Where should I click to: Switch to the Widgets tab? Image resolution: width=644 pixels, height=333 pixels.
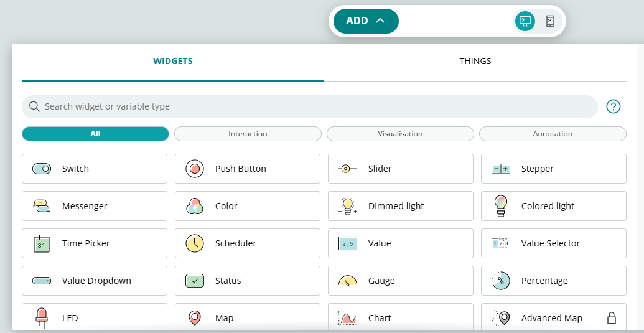click(172, 62)
